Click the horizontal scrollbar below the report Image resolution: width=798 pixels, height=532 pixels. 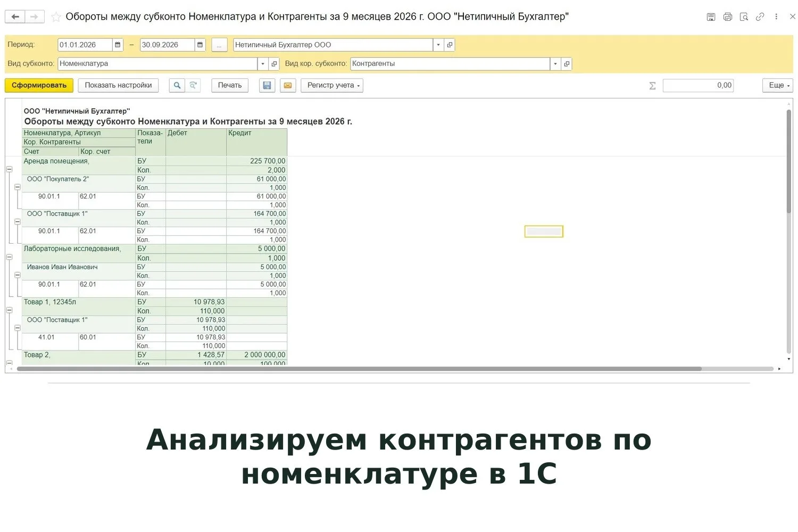(359, 369)
